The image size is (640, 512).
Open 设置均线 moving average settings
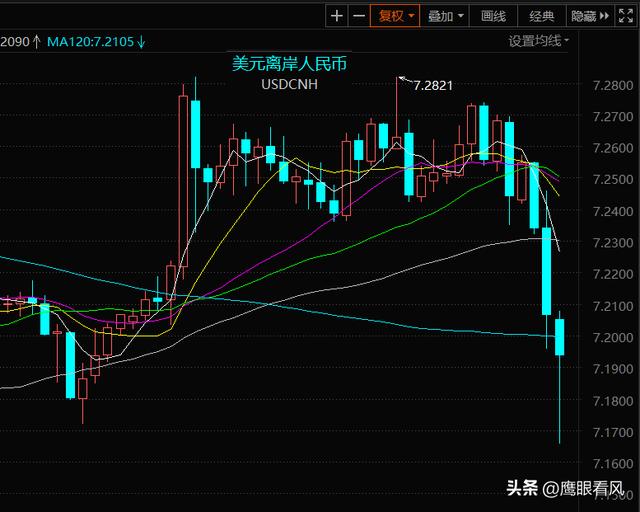tap(538, 41)
